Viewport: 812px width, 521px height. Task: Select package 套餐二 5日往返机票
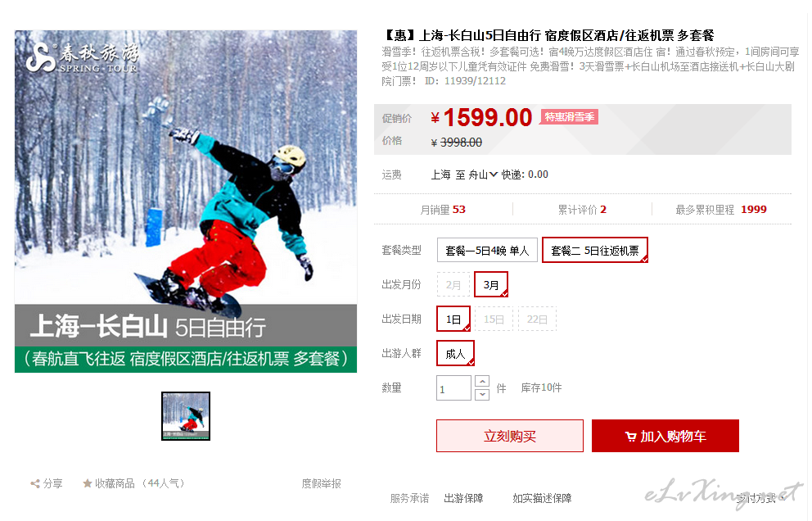[594, 251]
